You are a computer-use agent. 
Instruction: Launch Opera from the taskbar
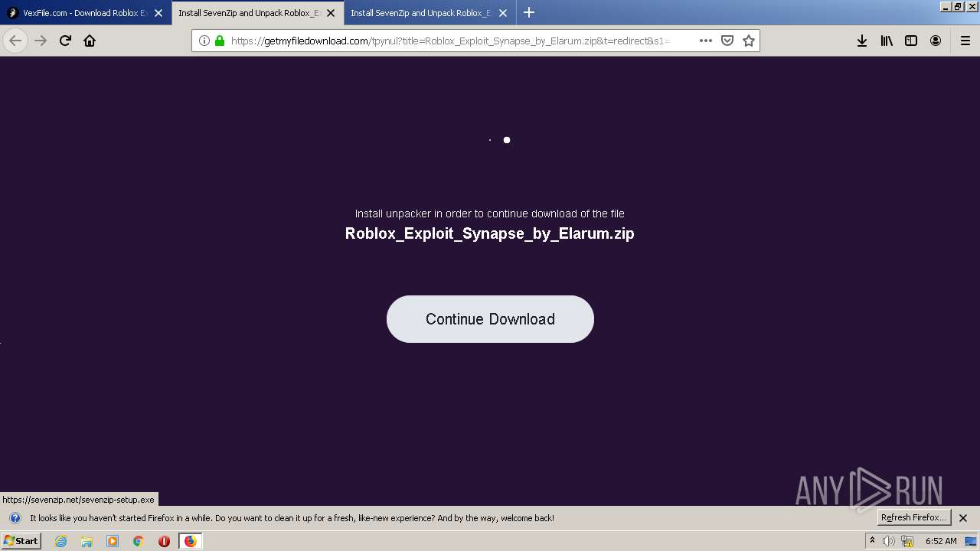[x=164, y=541]
